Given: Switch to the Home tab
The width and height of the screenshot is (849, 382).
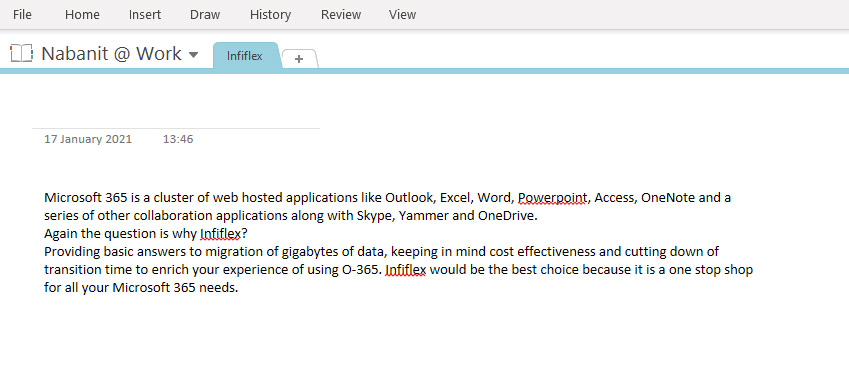Looking at the screenshot, I should pos(82,15).
